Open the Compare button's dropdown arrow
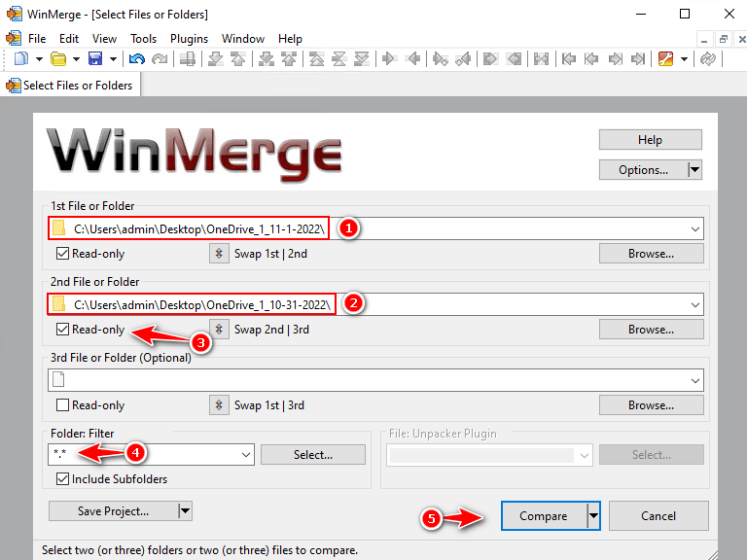This screenshot has height=560, width=747. (593, 515)
